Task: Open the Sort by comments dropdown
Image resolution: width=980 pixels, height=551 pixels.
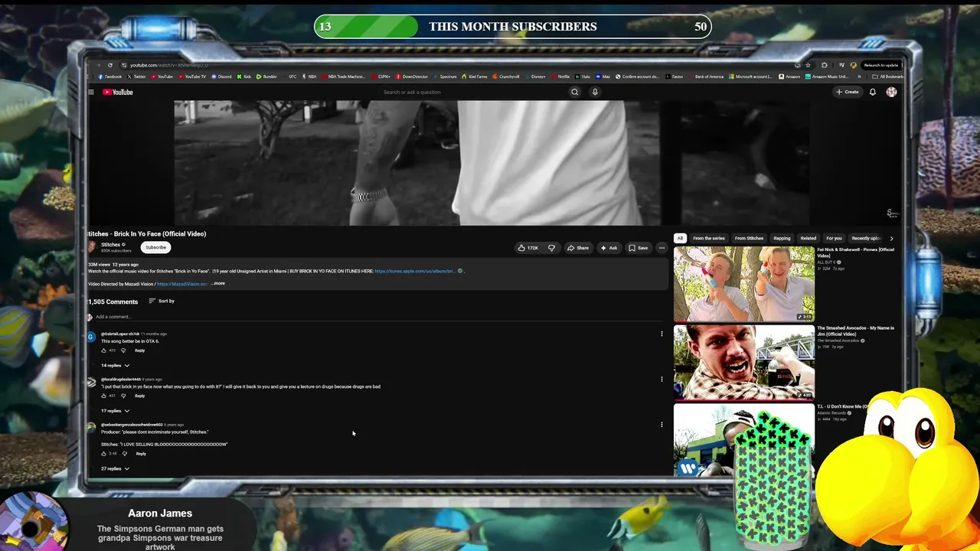Action: pos(162,301)
